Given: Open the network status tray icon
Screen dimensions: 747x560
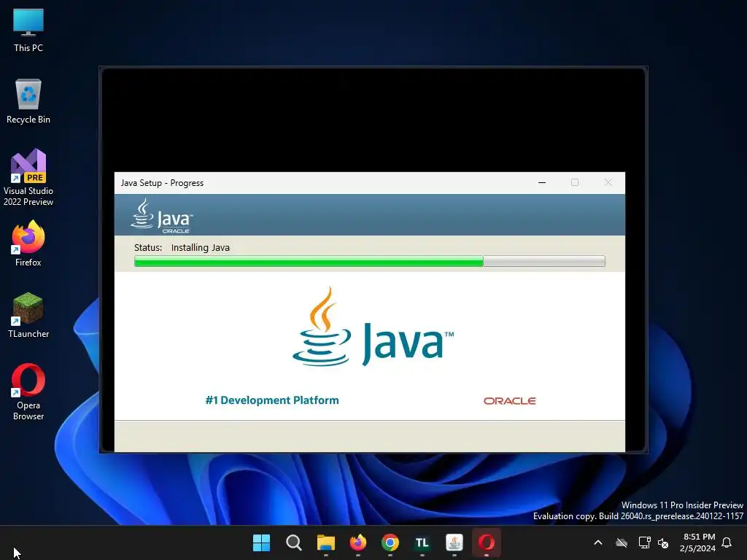Looking at the screenshot, I should (644, 542).
